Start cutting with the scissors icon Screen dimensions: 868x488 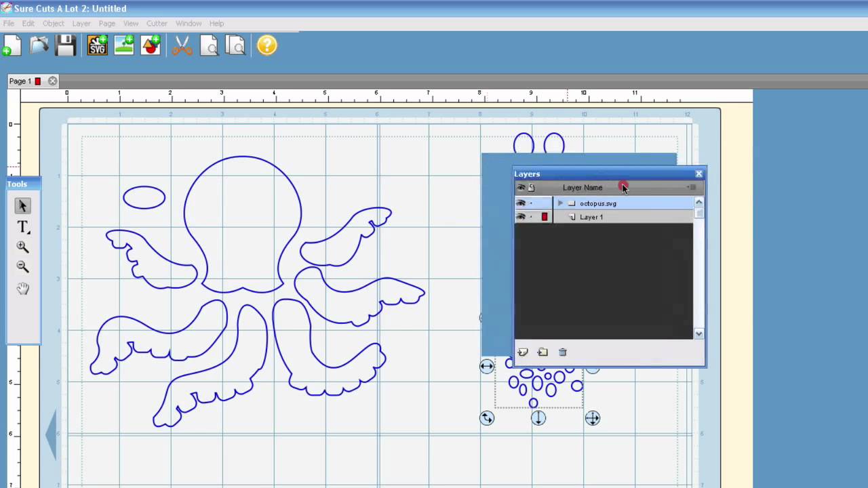pyautogui.click(x=182, y=45)
